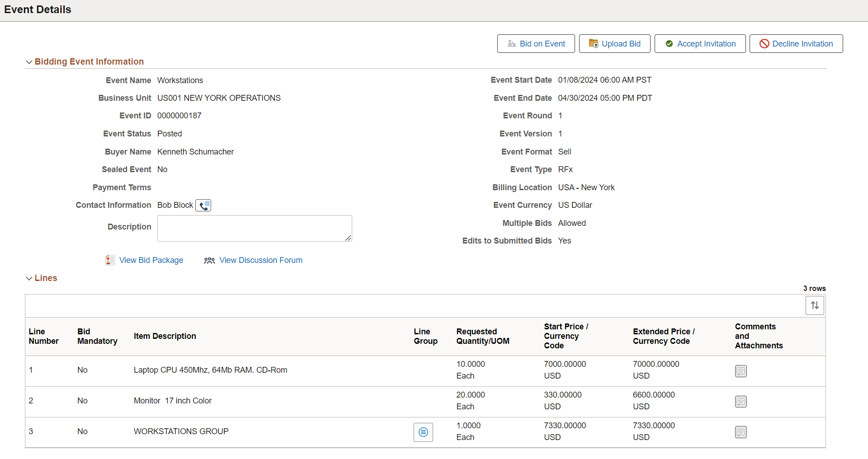Viewport: 868px width, 459px height.
Task: Collapse the Lines section
Action: point(29,278)
